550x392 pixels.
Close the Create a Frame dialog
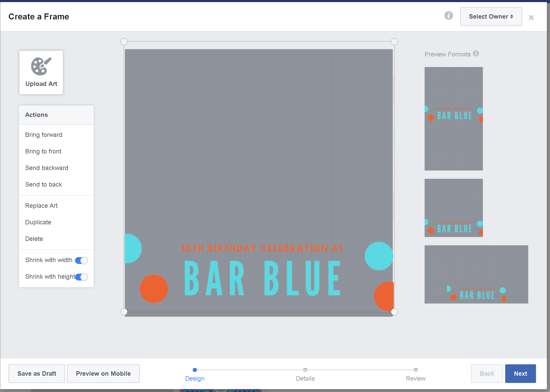pyautogui.click(x=531, y=18)
